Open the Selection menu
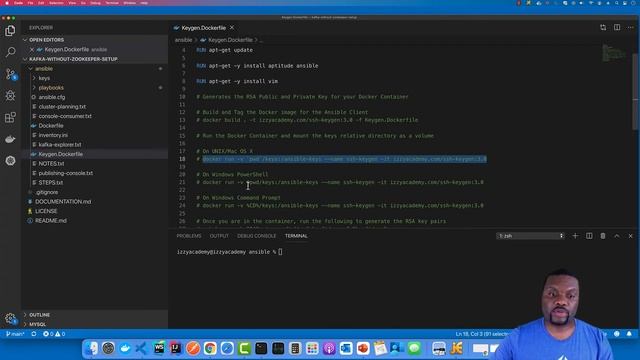Viewport: 640px width, 360px height. point(56,3)
